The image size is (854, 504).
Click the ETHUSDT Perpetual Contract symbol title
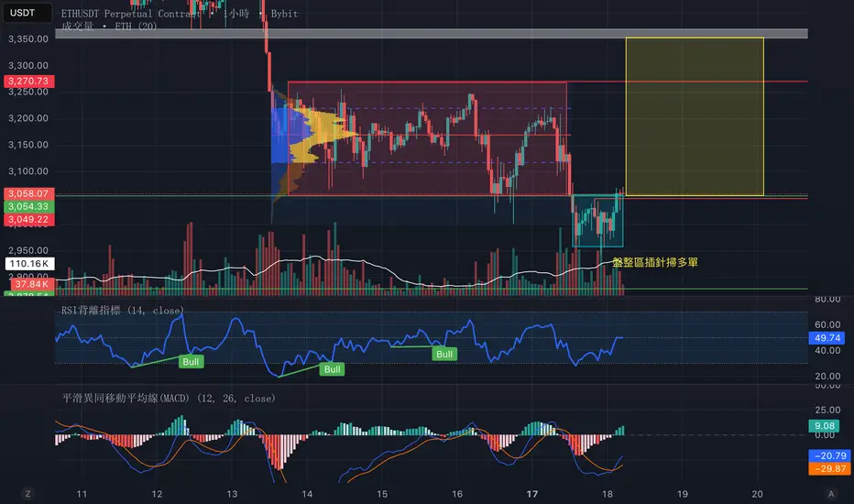pos(131,14)
